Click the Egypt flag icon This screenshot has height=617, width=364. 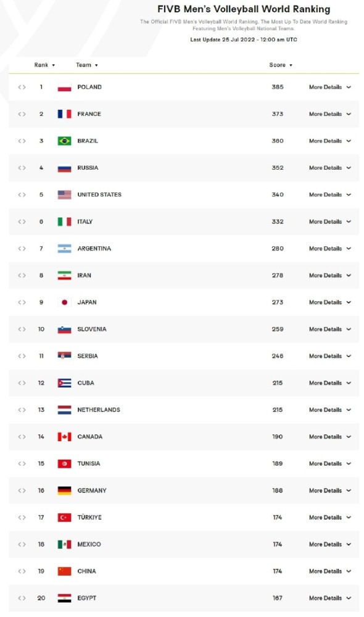[x=65, y=598]
